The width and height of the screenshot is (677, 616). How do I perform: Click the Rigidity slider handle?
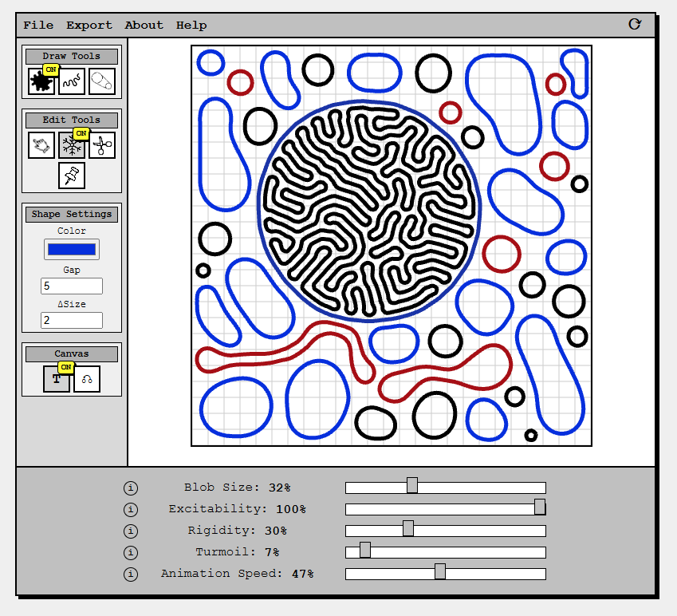[407, 527]
